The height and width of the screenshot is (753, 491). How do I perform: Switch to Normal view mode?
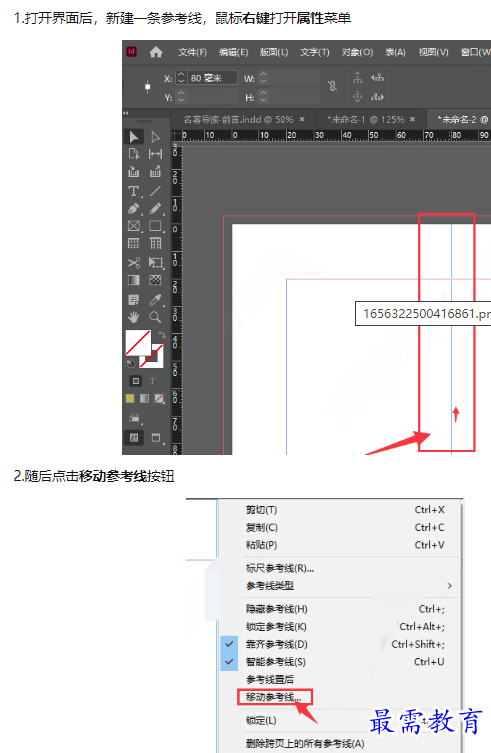(134, 437)
